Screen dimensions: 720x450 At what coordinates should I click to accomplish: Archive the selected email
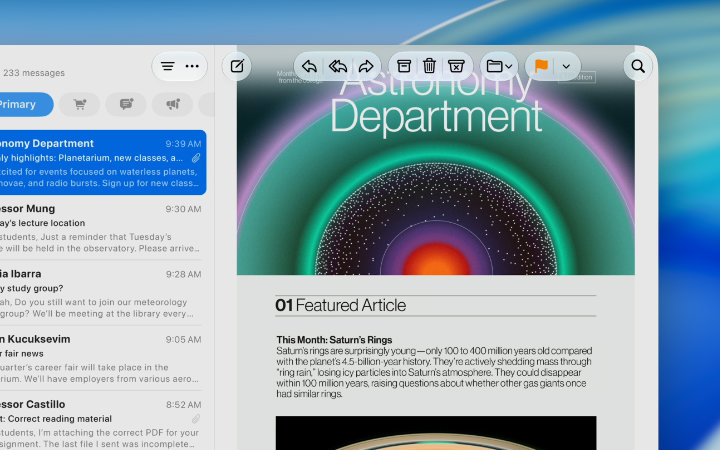404,66
